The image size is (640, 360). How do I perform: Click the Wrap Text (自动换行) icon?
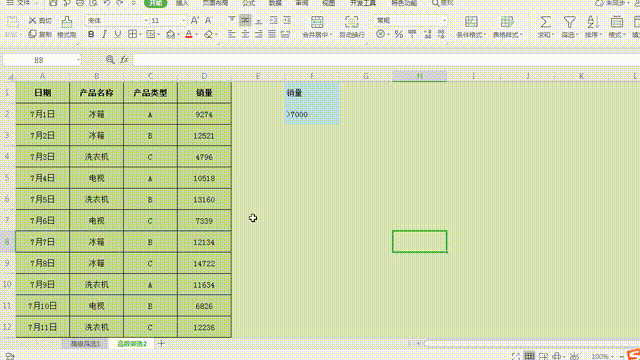pos(351,22)
